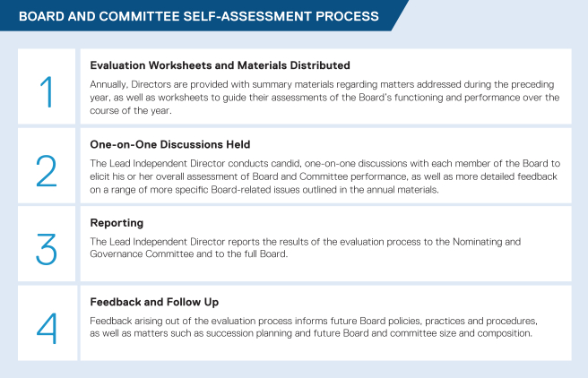Screen dimensions: 588x378
Task: Click the large step number 2
Action: click(x=47, y=170)
